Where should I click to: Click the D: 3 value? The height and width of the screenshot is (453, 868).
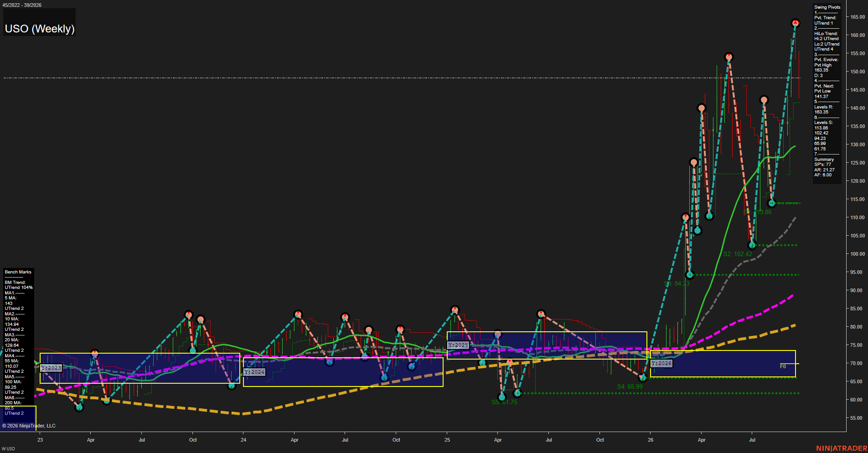(x=818, y=76)
